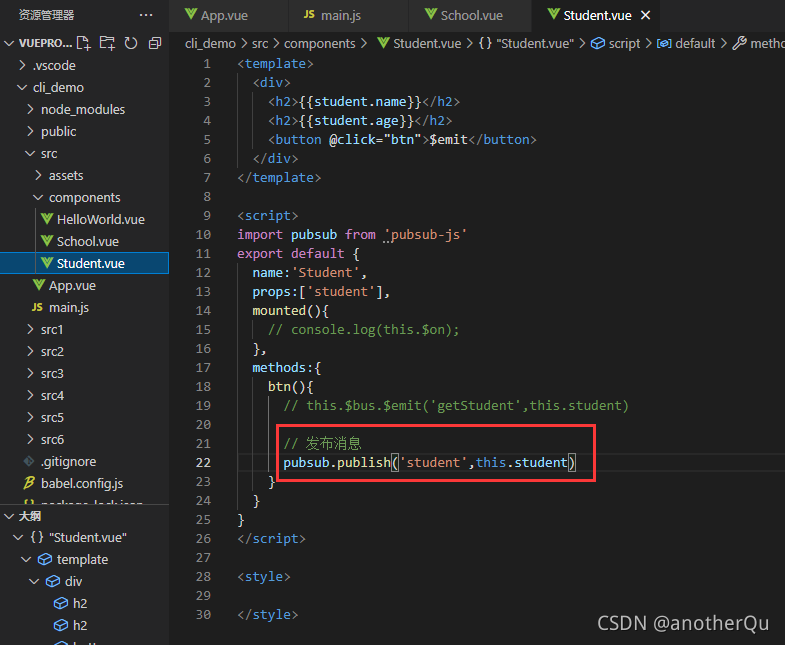Switch to the School.vue editor tab
Screen dimensions: 785x645
coord(471,16)
